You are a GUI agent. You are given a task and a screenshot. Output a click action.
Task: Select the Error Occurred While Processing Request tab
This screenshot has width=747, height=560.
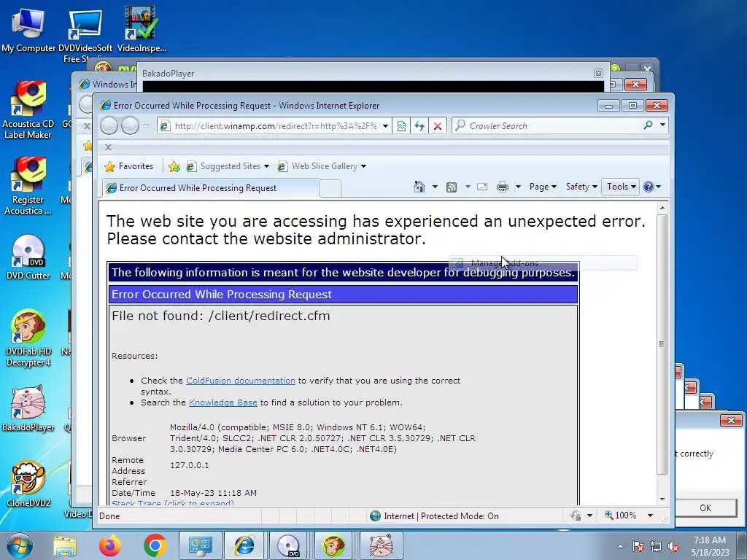click(x=210, y=187)
